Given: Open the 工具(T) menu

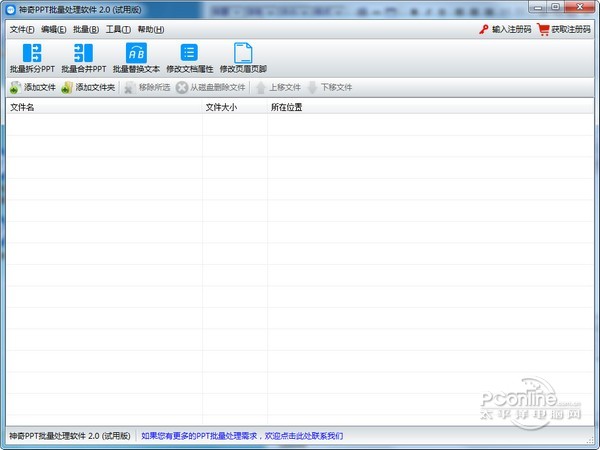Looking at the screenshot, I should point(118,29).
